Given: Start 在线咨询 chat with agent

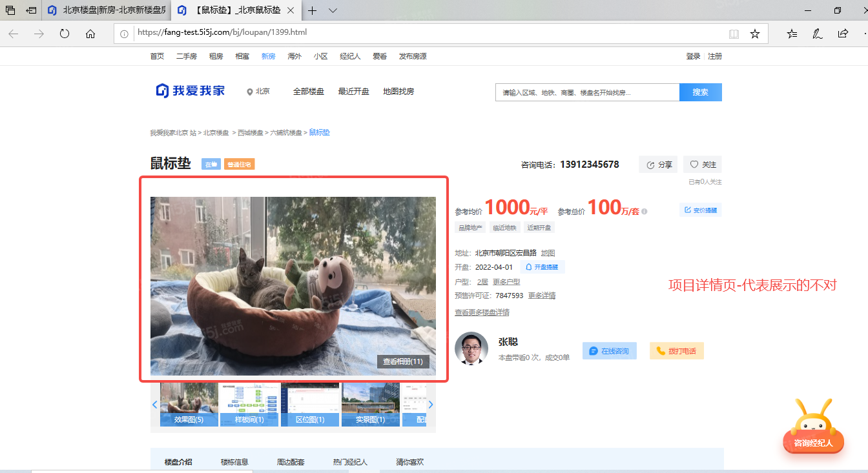Looking at the screenshot, I should 609,350.
